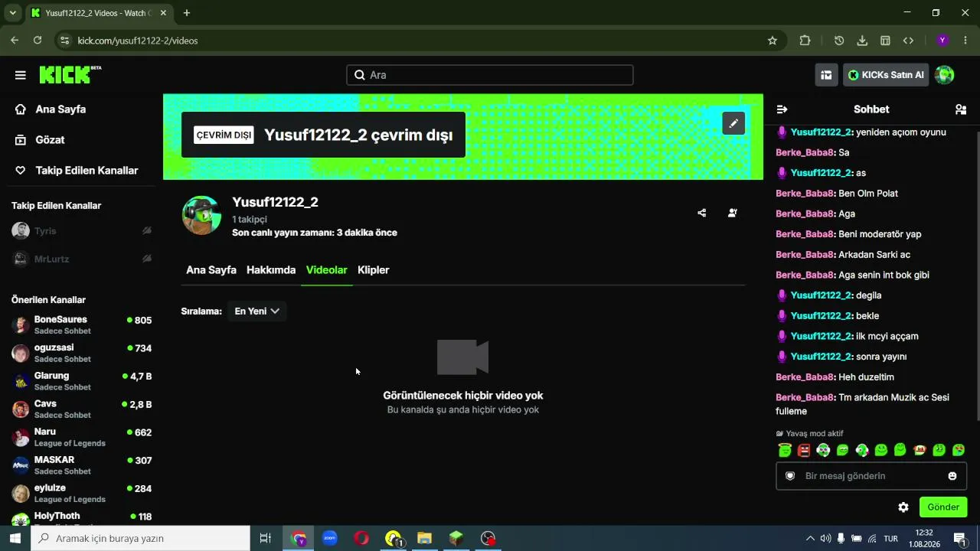Toggle notifications for Tyris channel
This screenshot has height=551, width=980.
click(x=147, y=230)
